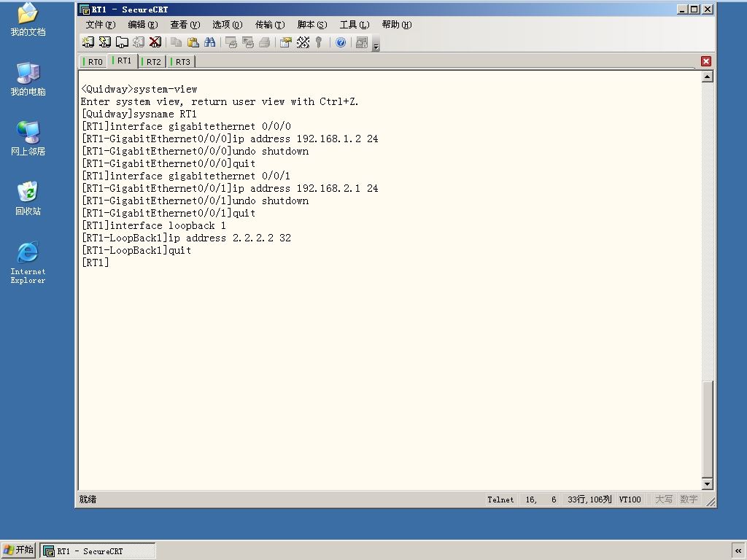The height and width of the screenshot is (560, 747).
Task: Click '33行, 106列' status bar entry
Action: pyautogui.click(x=589, y=499)
